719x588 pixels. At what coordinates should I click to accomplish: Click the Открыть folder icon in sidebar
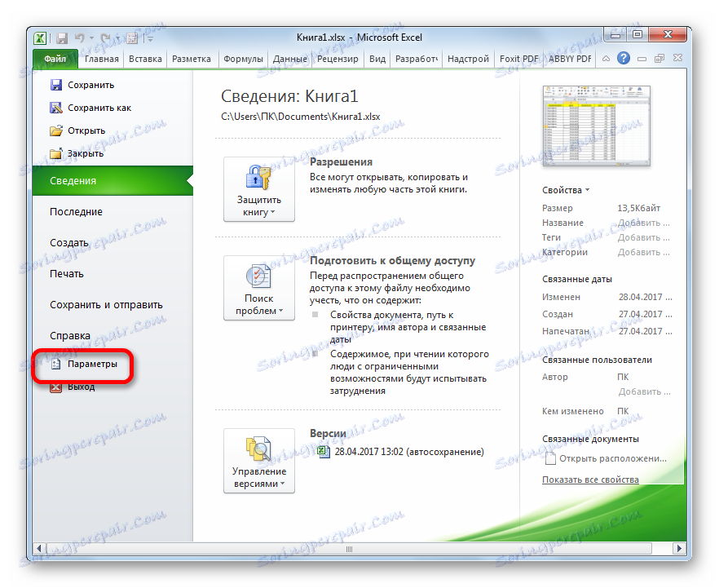pyautogui.click(x=56, y=130)
